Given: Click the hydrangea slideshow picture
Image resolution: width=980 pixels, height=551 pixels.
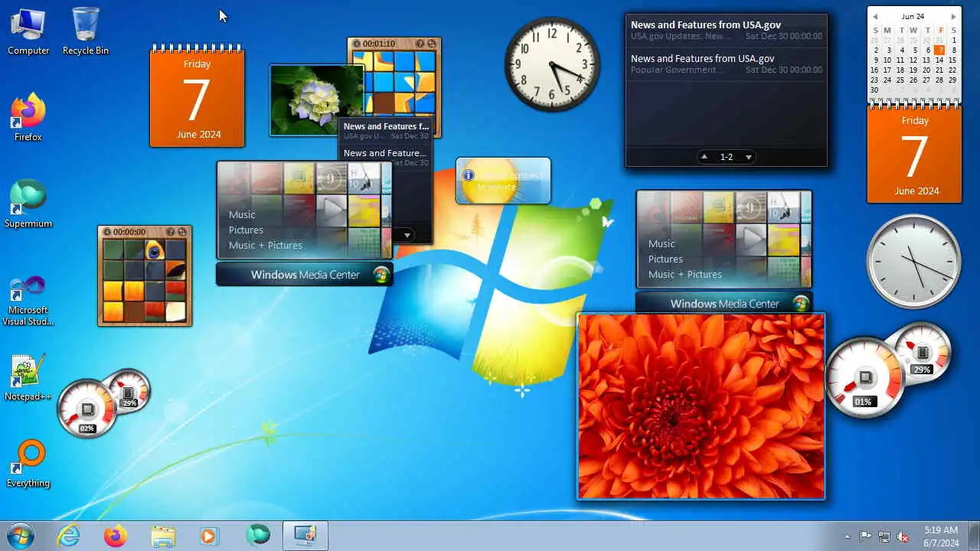Looking at the screenshot, I should 316,100.
